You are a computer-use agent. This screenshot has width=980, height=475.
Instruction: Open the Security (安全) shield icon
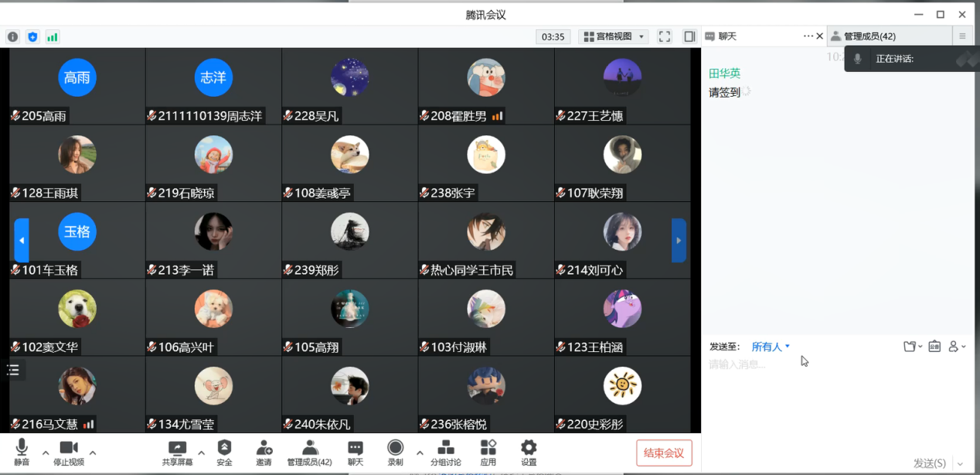tap(224, 453)
